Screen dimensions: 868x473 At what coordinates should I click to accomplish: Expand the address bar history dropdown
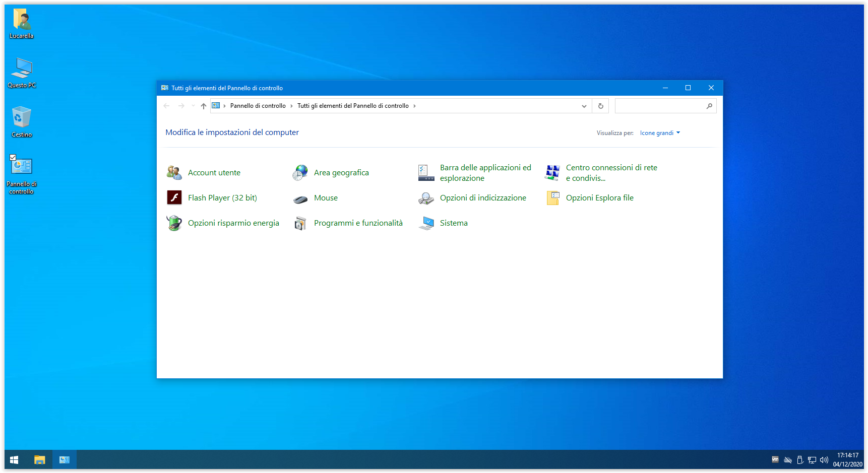click(584, 106)
